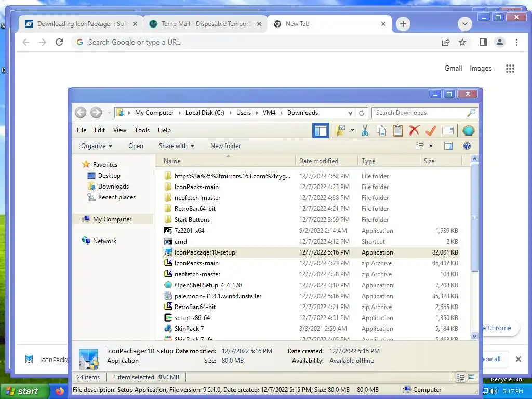The width and height of the screenshot is (532, 399).
Task: Expand the folder options icon dropdown arrow
Action: [x=353, y=130]
